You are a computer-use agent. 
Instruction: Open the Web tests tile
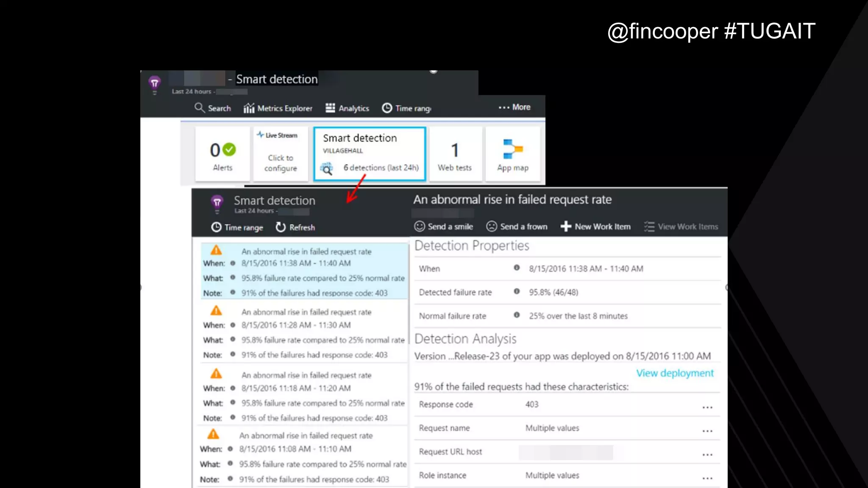(455, 155)
